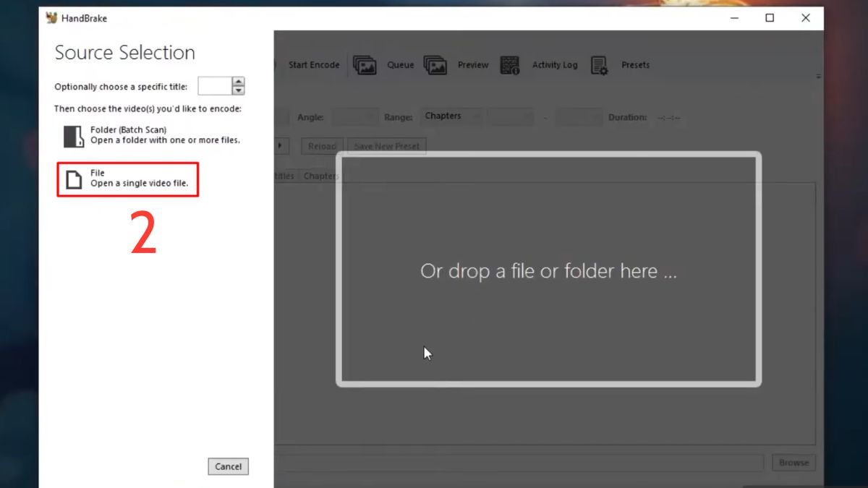Viewport: 868px width, 488px height.
Task: Open the Presets toolbar label
Action: coord(635,65)
